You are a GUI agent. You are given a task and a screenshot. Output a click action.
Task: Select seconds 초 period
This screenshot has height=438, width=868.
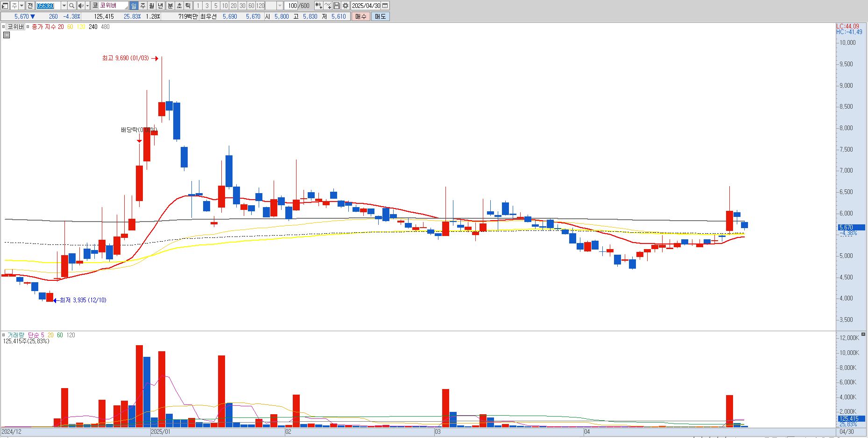[179, 6]
